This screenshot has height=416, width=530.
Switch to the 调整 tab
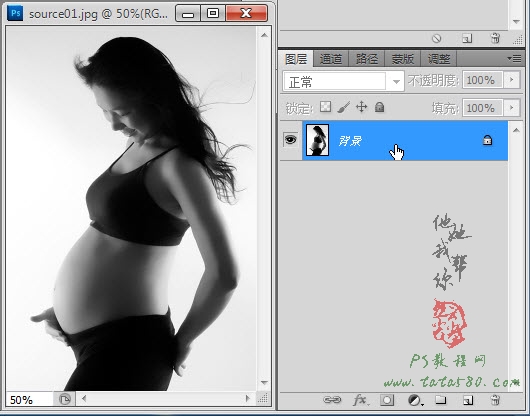439,59
